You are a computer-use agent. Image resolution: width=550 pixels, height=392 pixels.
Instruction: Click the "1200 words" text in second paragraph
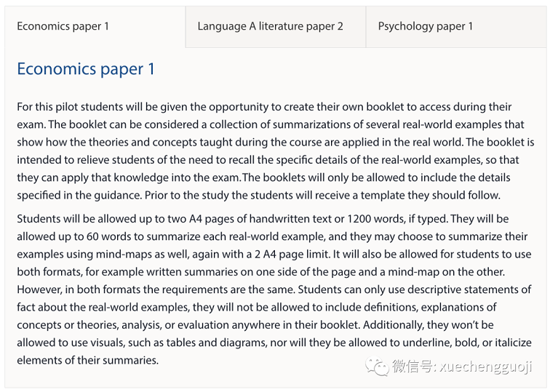coord(376,219)
